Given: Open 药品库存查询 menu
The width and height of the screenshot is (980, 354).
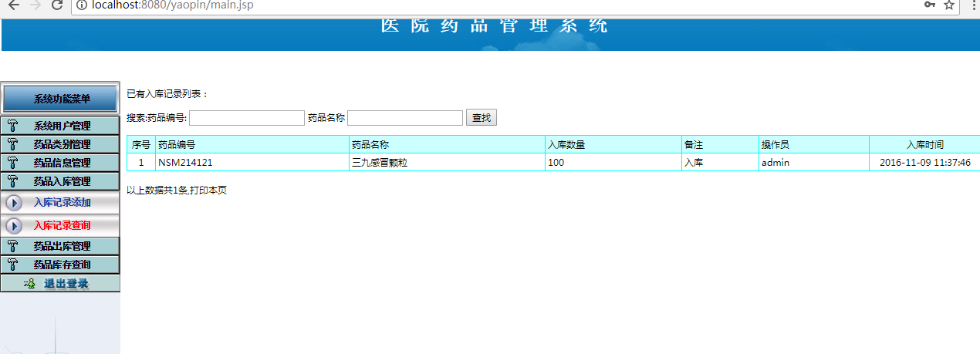Looking at the screenshot, I should 60,265.
